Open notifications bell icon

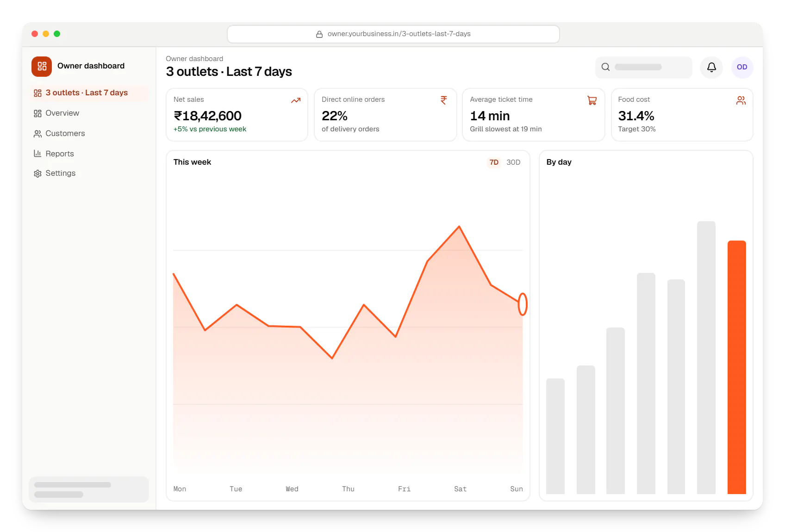pyautogui.click(x=711, y=67)
